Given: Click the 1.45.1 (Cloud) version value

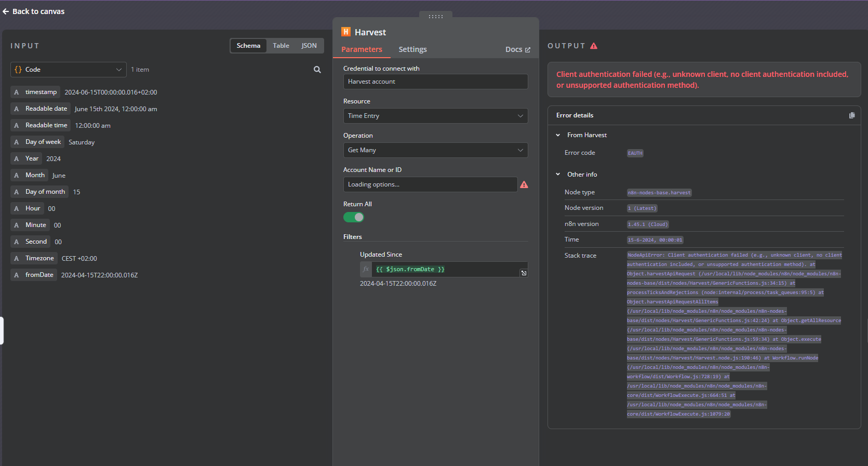Looking at the screenshot, I should point(648,224).
